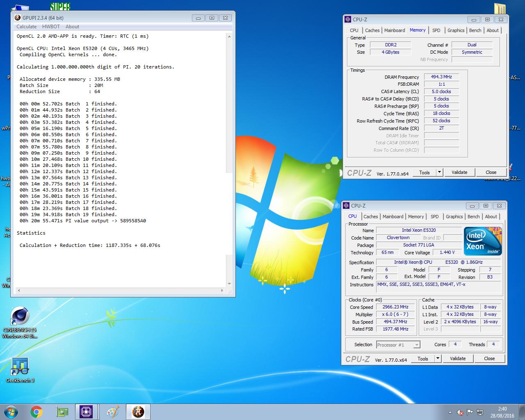Screen dimensions: 525x420
Task: Open the HWBOT menu in GPUPI
Action: pyautogui.click(x=51, y=27)
